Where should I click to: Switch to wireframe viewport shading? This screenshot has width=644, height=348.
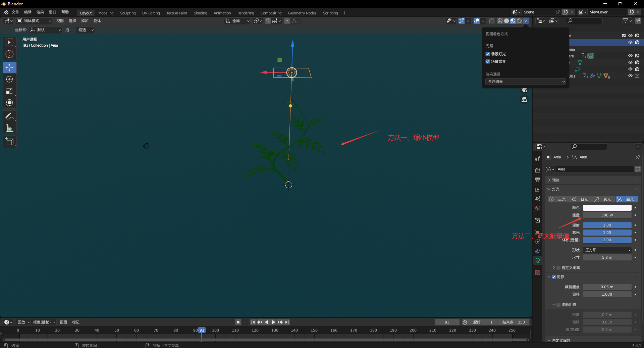[x=500, y=21]
